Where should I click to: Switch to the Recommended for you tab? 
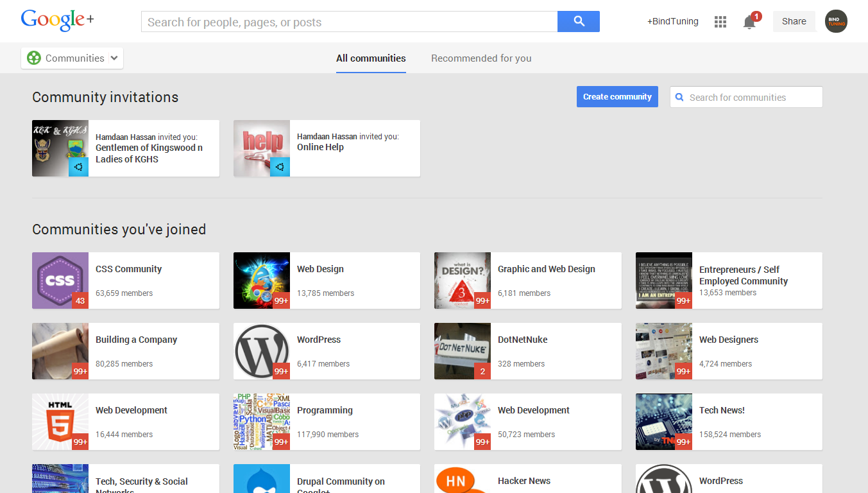(481, 58)
